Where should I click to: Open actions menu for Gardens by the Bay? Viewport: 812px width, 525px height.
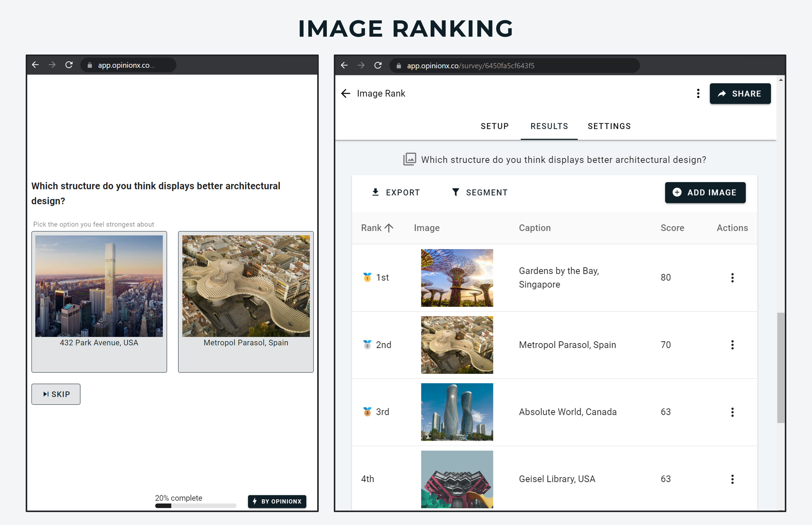pos(732,277)
